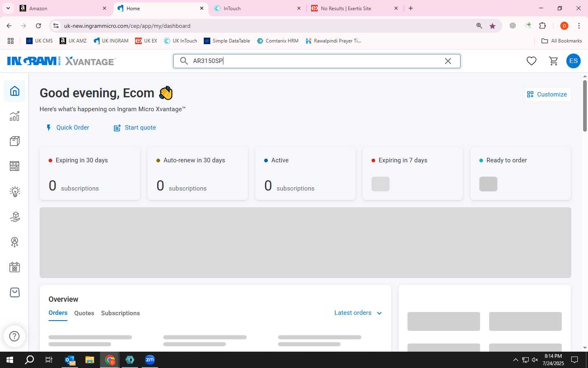Click Quick Order link
The image size is (588, 368).
67,128
